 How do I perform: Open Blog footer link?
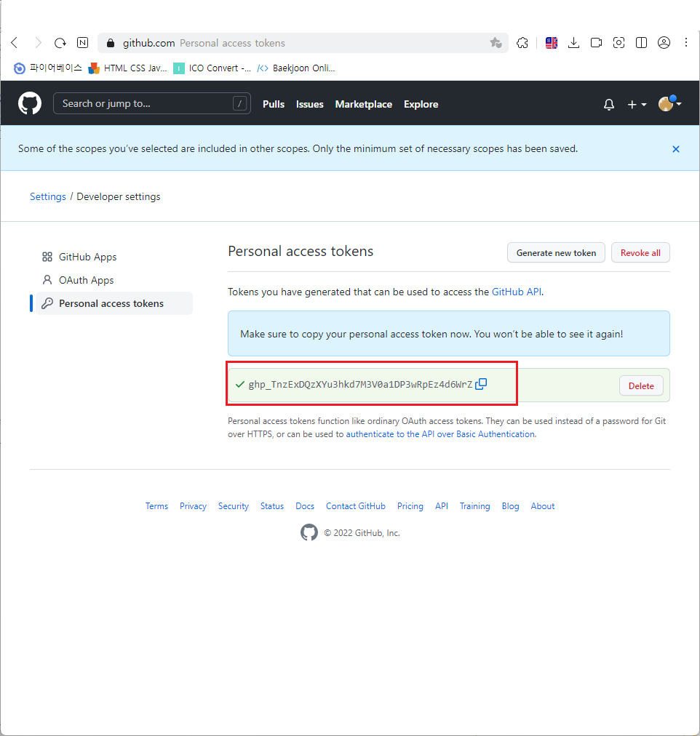click(510, 506)
